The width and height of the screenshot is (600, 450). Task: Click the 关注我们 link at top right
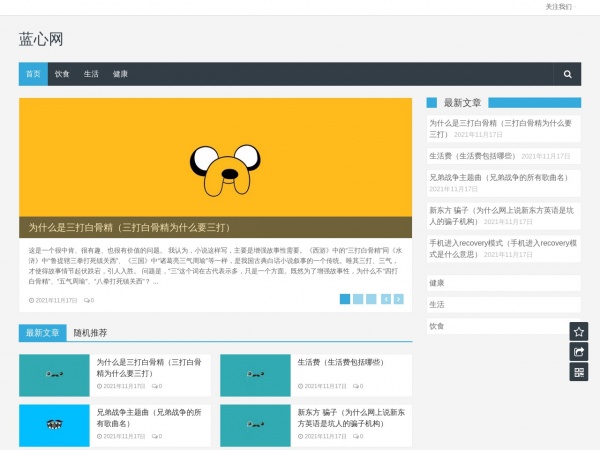pos(558,7)
